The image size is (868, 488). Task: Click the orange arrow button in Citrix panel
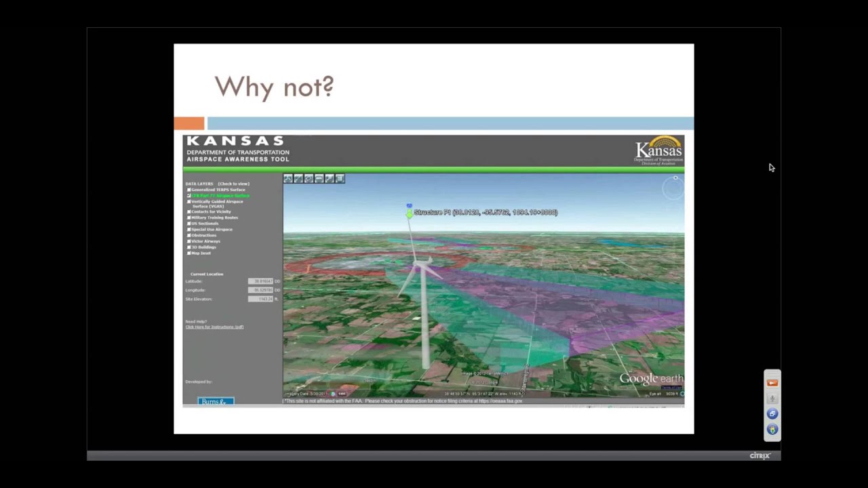coord(772,383)
